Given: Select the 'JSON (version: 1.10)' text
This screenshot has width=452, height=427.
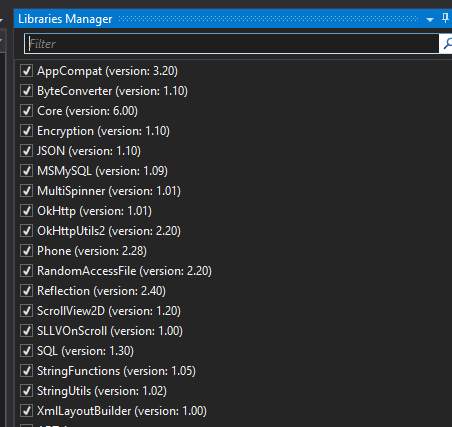Looking at the screenshot, I should pyautogui.click(x=89, y=151).
